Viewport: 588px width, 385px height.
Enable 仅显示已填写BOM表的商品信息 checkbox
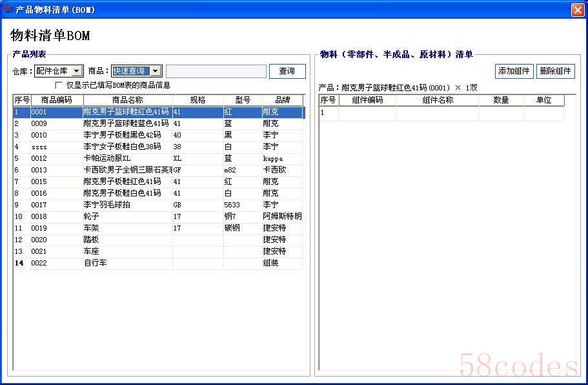pos(59,85)
